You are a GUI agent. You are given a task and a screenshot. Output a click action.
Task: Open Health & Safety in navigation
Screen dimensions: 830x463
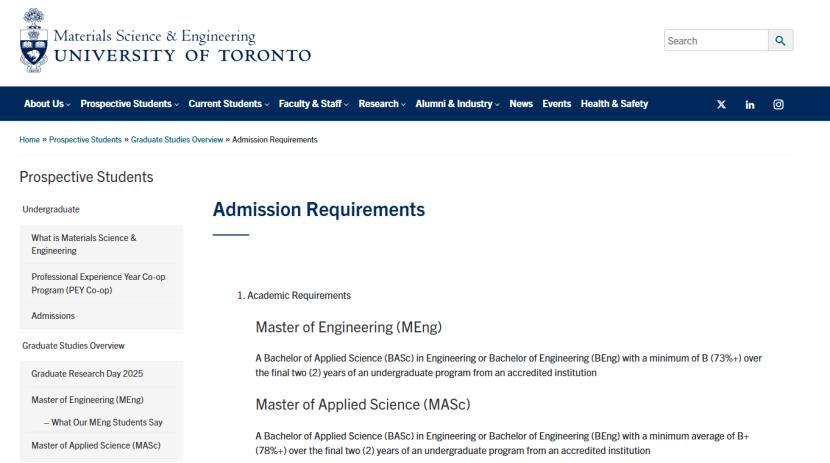click(614, 104)
